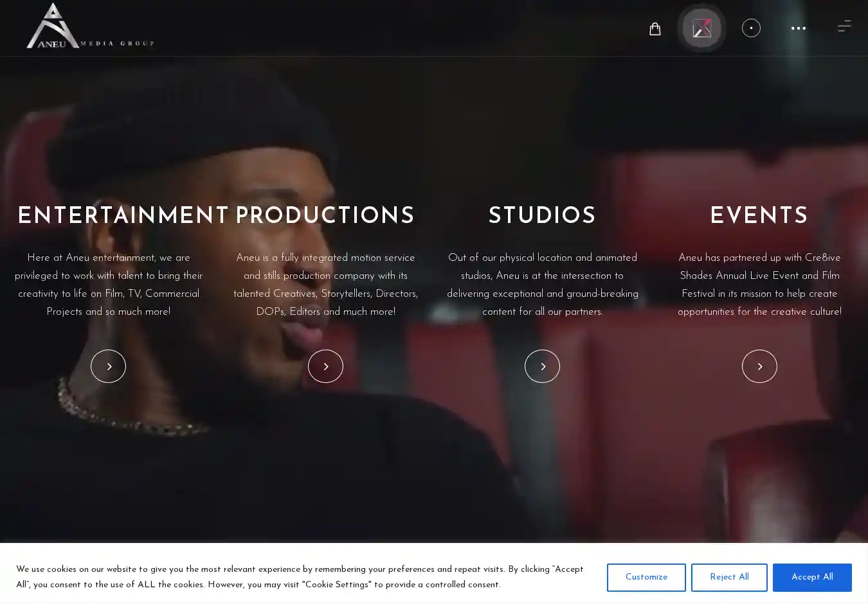
Task: Select the EVENTS heading
Action: pyautogui.click(x=759, y=217)
